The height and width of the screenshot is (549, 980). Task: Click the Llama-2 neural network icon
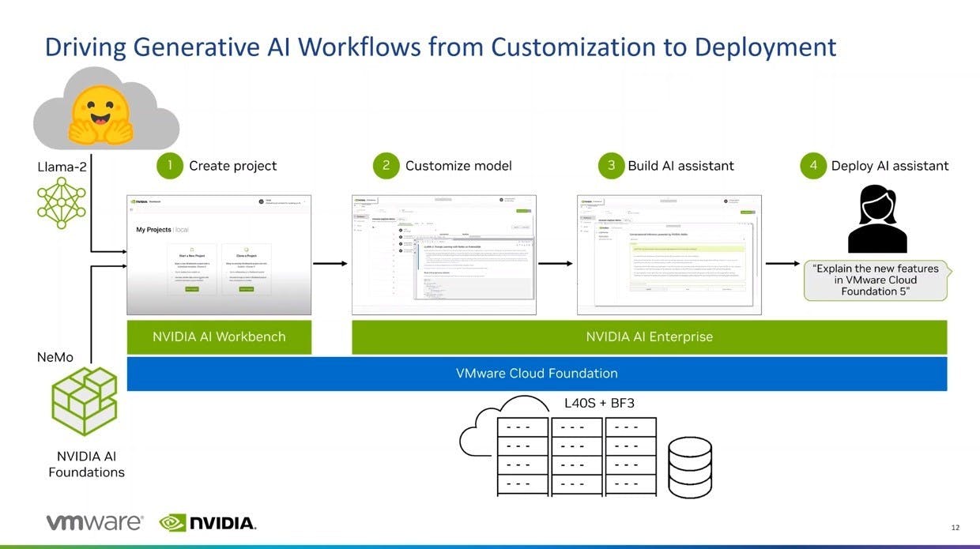(x=61, y=202)
